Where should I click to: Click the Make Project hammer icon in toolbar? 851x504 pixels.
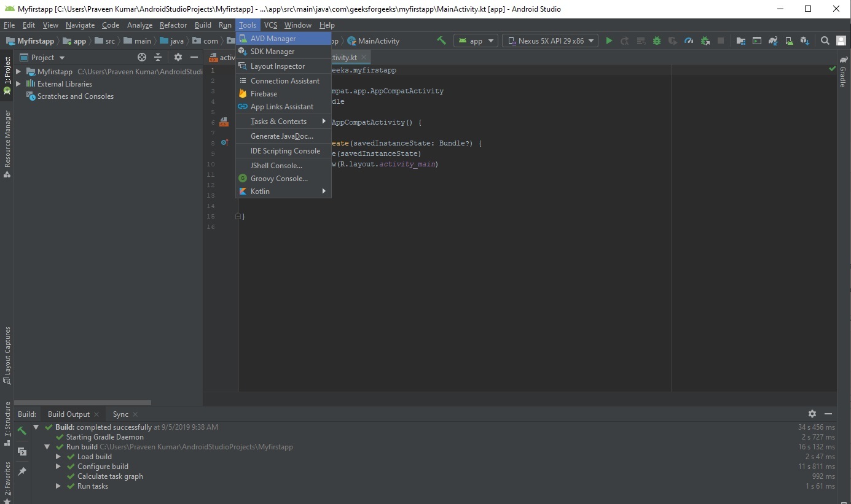pyautogui.click(x=441, y=41)
